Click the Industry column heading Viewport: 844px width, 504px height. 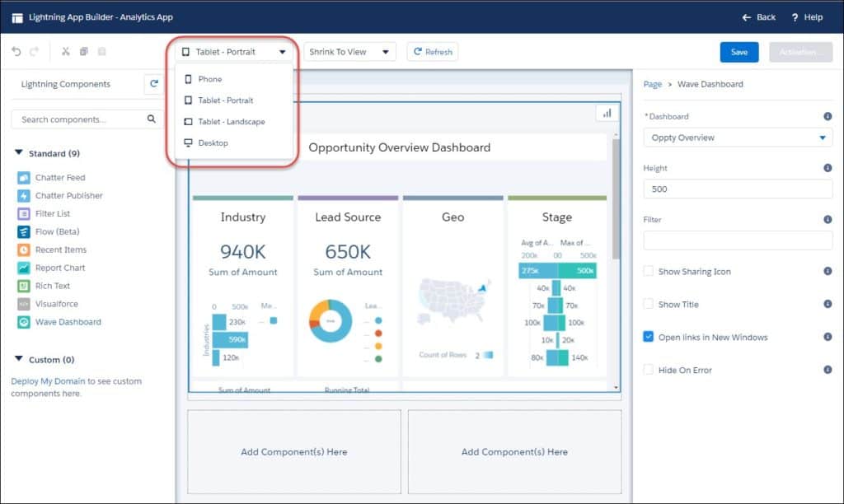(243, 217)
